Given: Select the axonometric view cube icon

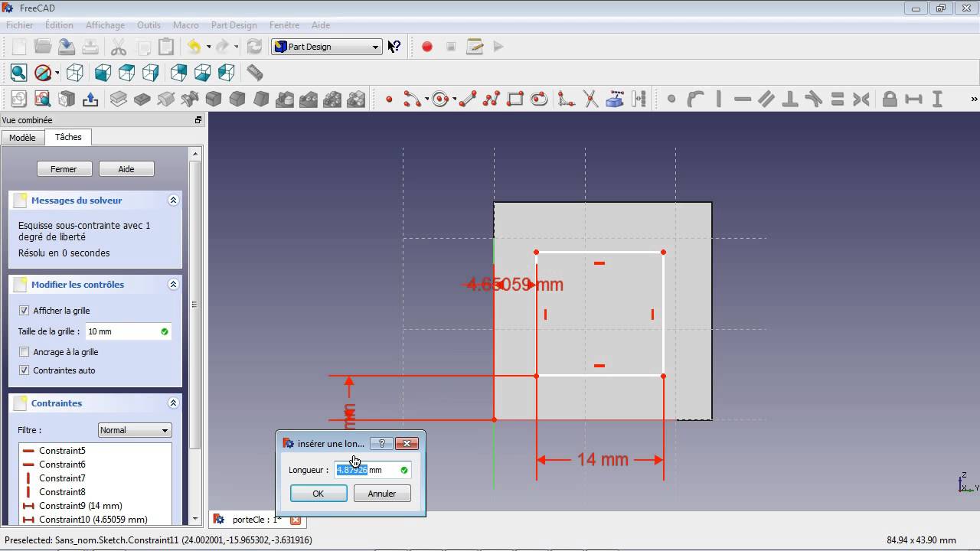Looking at the screenshot, I should pyautogui.click(x=75, y=73).
